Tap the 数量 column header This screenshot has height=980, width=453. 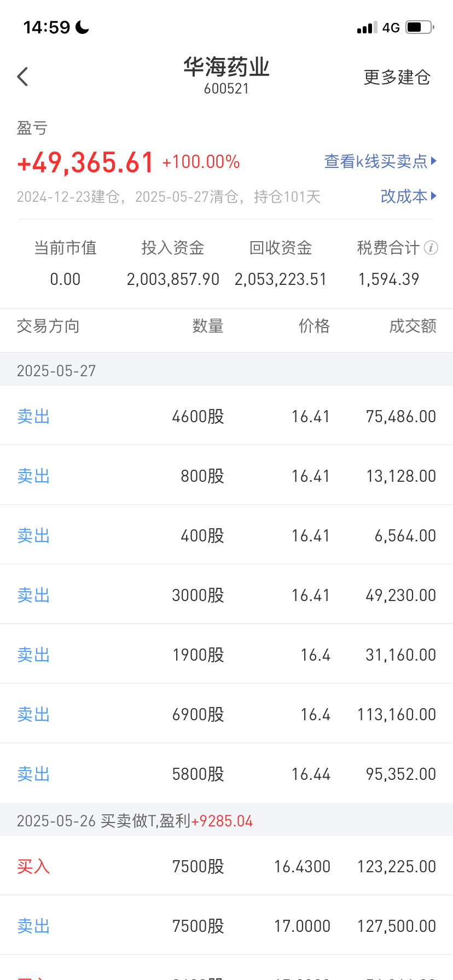point(208,326)
